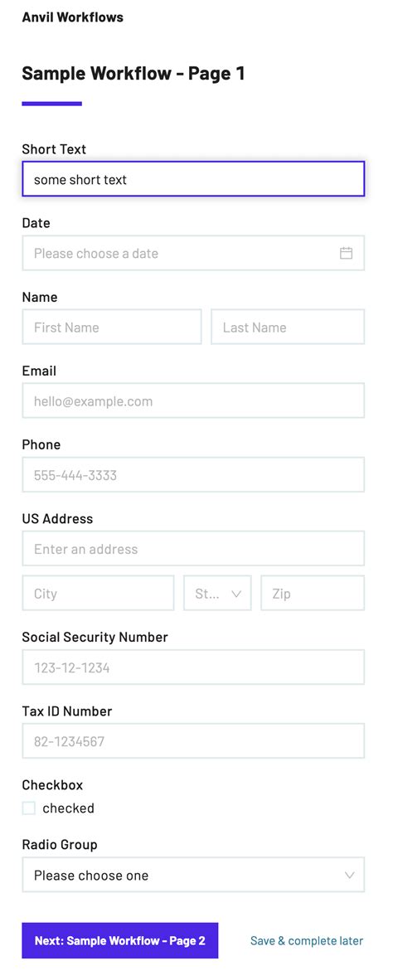Focus the Short Text input field

(x=193, y=179)
